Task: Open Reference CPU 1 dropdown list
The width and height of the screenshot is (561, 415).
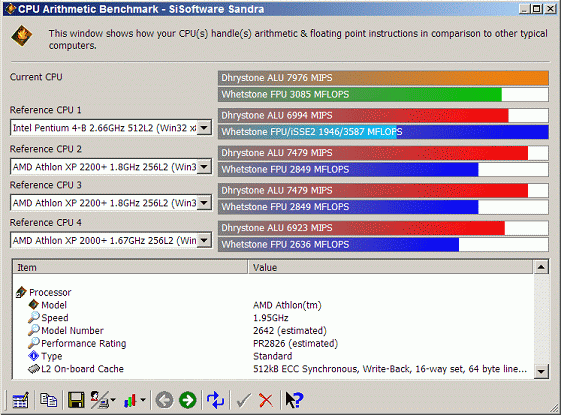Action: 204,128
